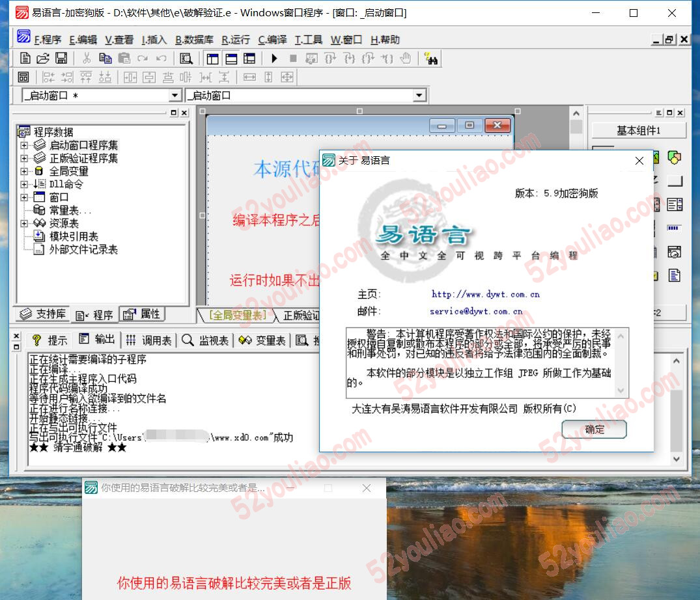Click the Copy toolbar icon
Viewport: 700px width, 600px height.
click(x=105, y=59)
